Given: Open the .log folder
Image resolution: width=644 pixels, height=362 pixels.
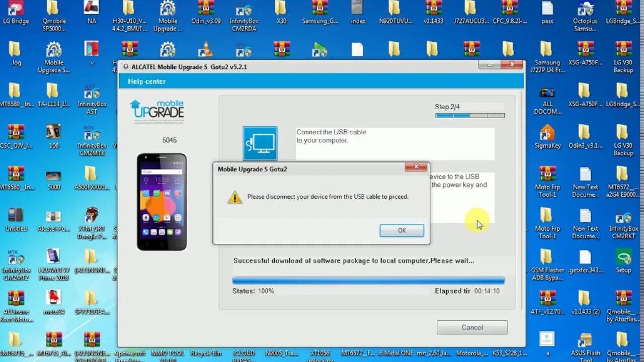Looking at the screenshot, I should (x=16, y=54).
